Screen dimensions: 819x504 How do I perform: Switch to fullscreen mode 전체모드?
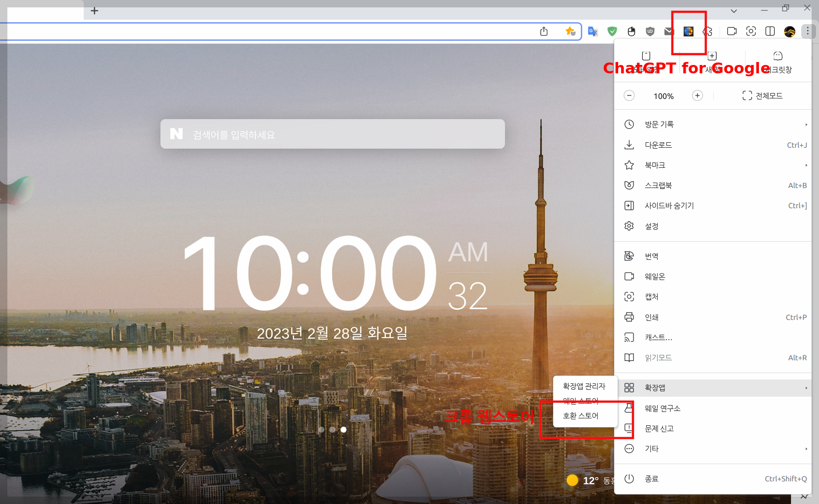[x=762, y=95]
